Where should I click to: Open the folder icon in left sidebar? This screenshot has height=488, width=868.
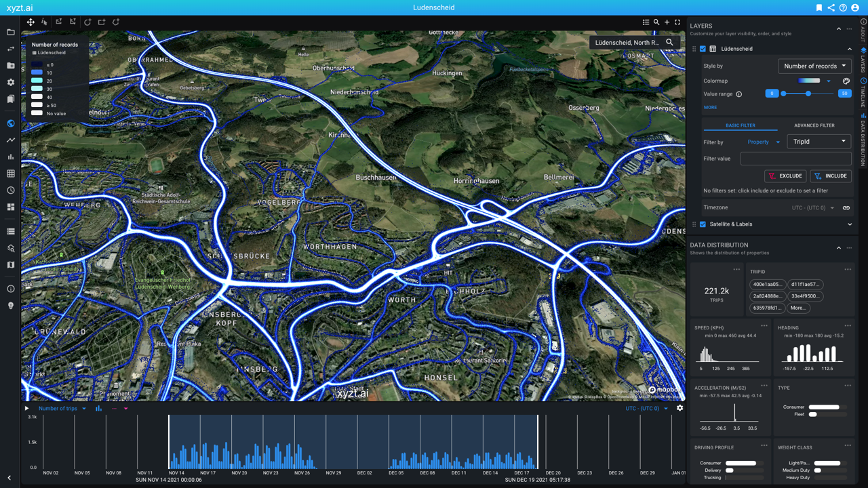[10, 33]
